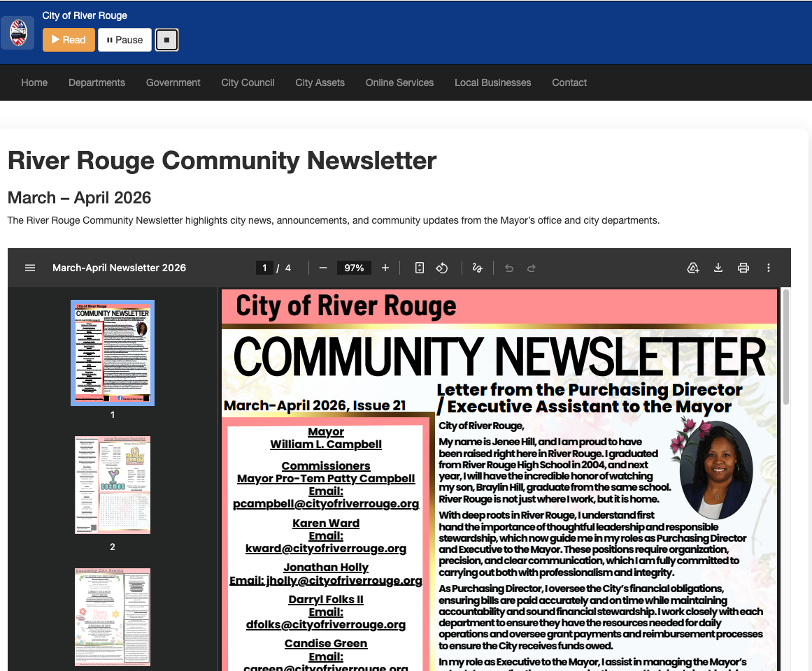Click the download PDF icon
Viewport: 812px width, 671px height.
(718, 268)
